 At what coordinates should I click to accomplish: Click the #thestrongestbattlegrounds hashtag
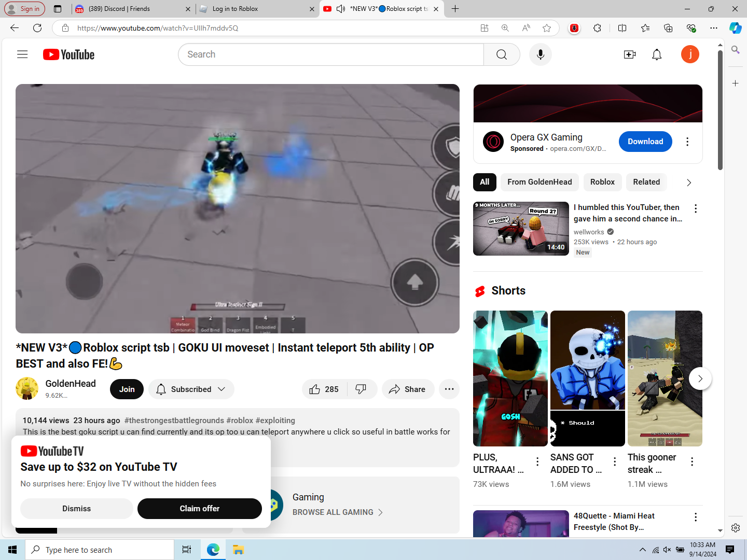point(174,421)
